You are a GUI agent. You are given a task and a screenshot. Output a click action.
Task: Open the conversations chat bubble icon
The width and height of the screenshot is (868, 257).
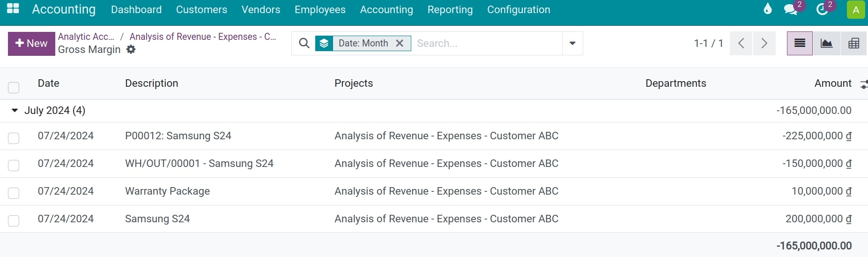pos(791,9)
